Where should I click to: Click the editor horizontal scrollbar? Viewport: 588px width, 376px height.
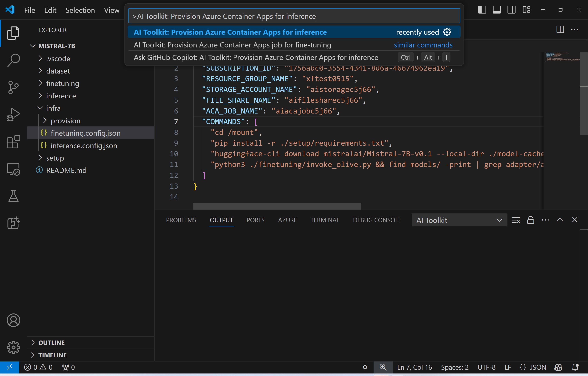click(x=277, y=206)
